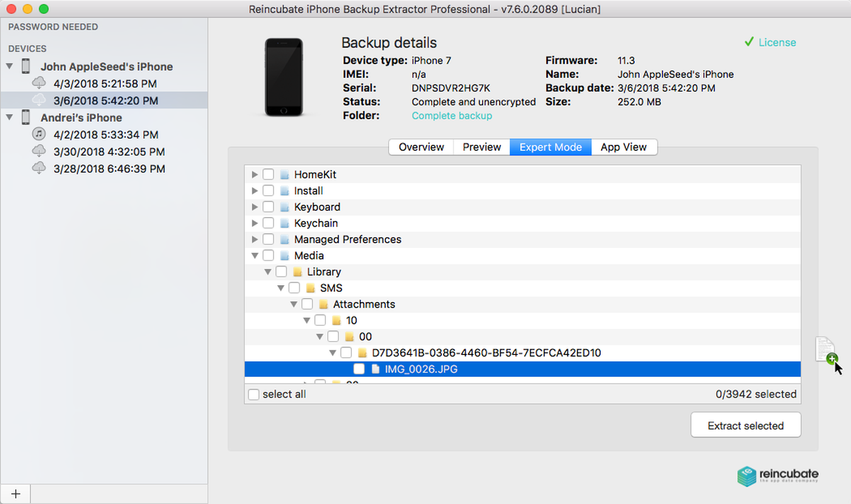Viewport: 851px width, 504px height.
Task: Click cloud icon for 3/30/2018 4:32:05 PM backup
Action: [39, 151]
